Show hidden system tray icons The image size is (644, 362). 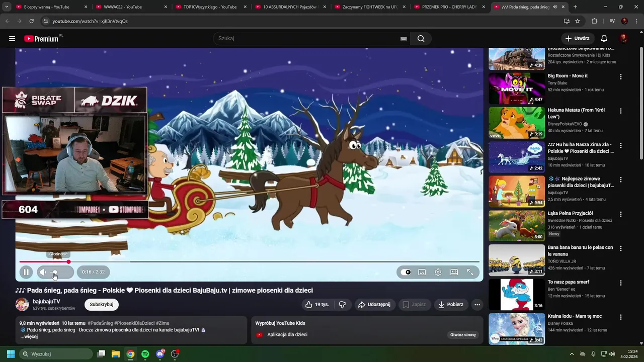[572, 354]
